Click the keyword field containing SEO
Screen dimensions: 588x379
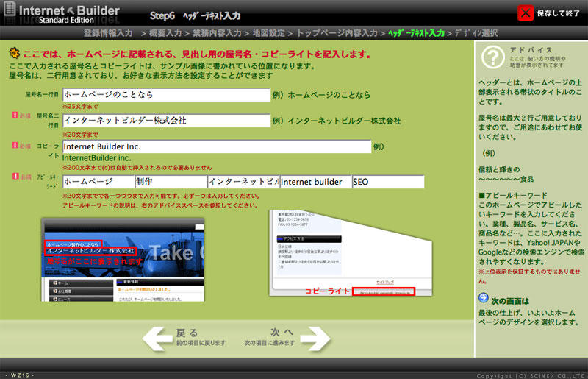(x=388, y=182)
